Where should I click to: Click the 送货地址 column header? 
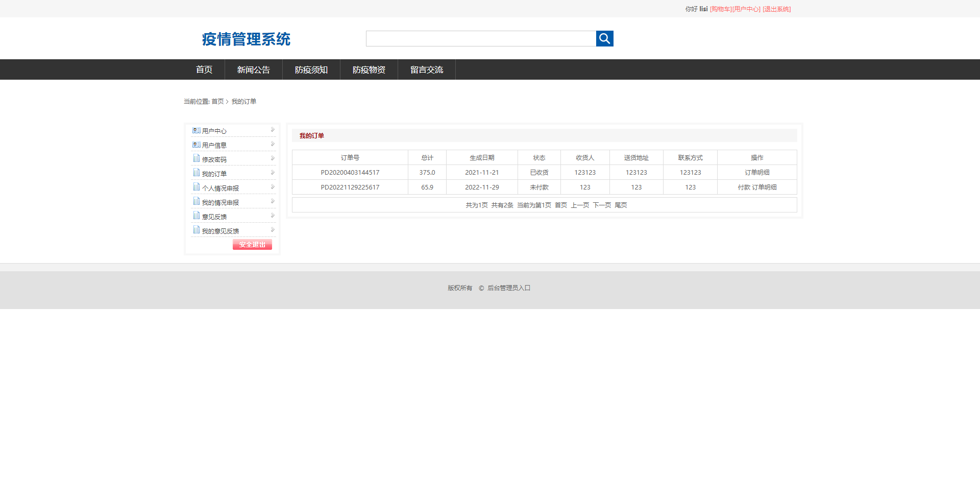point(636,158)
